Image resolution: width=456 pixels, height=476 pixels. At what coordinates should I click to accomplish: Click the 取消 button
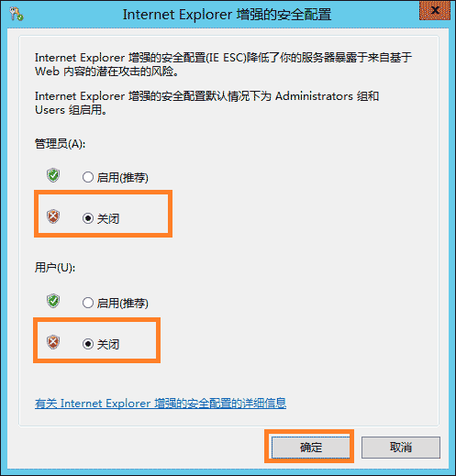tap(401, 448)
